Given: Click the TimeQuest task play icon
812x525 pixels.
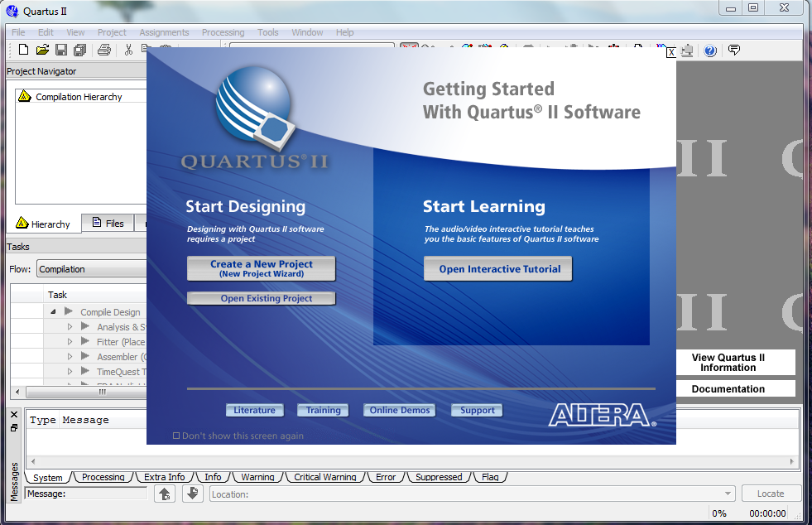Looking at the screenshot, I should 85,371.
